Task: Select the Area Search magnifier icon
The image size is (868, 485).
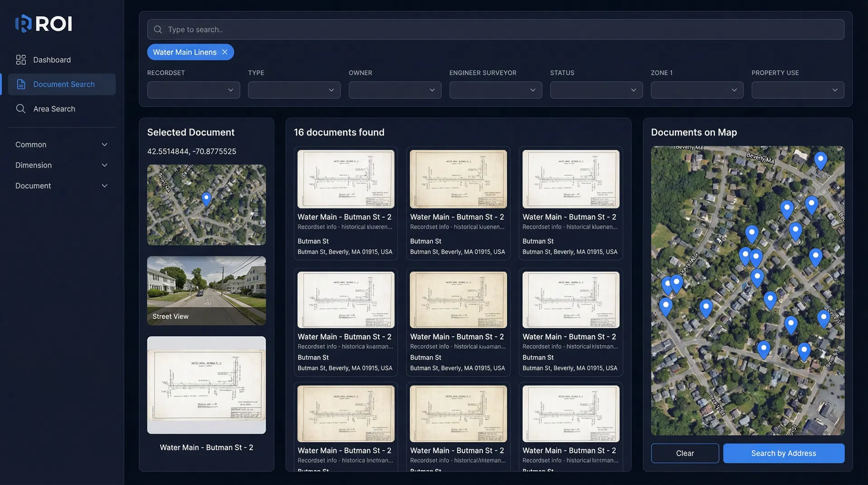Action: (x=20, y=109)
